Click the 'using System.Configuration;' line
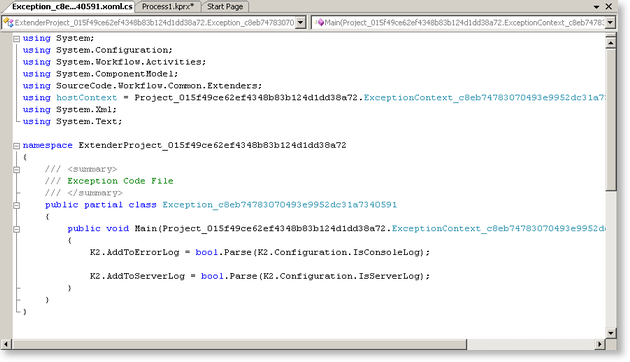The image size is (630, 362). [x=98, y=50]
